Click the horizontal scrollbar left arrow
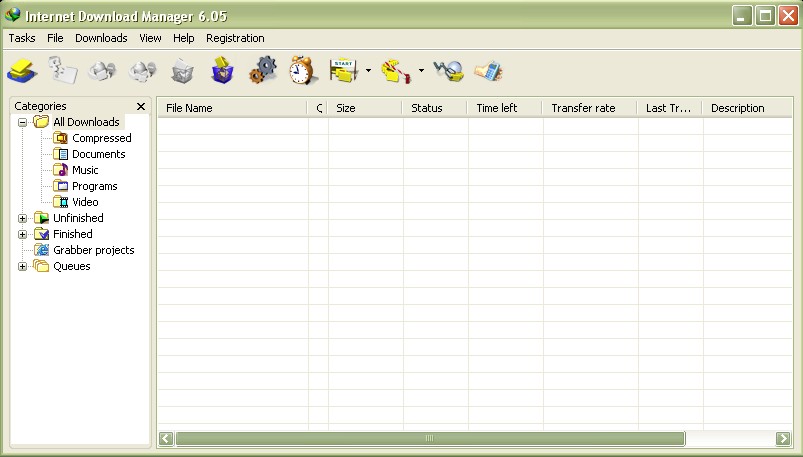The image size is (803, 457). pos(166,438)
